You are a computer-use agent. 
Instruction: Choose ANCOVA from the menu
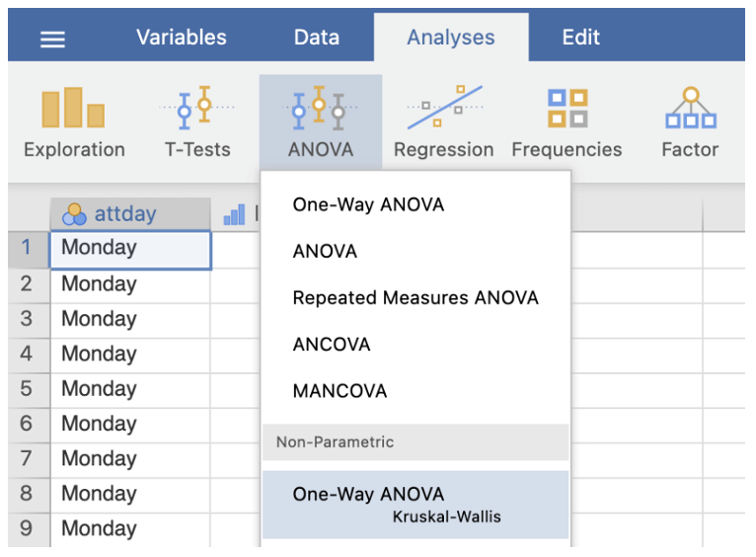pyautogui.click(x=332, y=345)
